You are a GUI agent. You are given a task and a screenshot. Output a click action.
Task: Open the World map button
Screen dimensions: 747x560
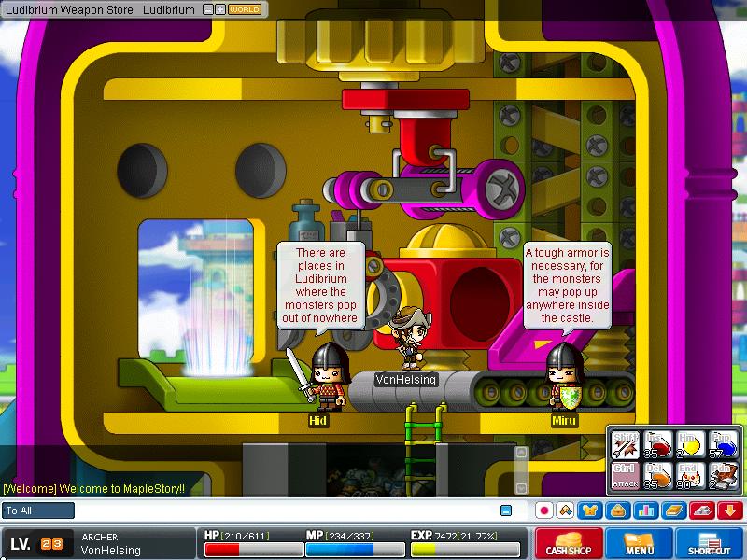click(x=245, y=9)
